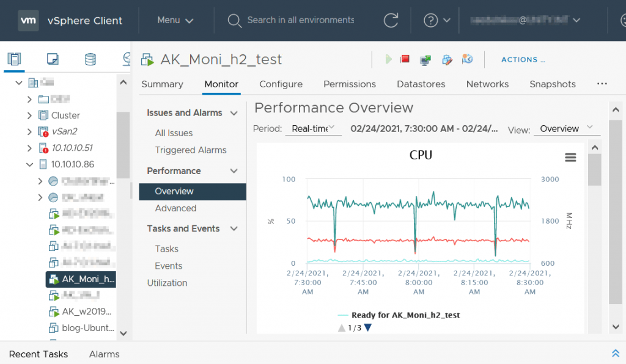Image resolution: width=626 pixels, height=364 pixels.
Task: Expand the 10.10.10.51 host in the tree
Action: click(29, 147)
